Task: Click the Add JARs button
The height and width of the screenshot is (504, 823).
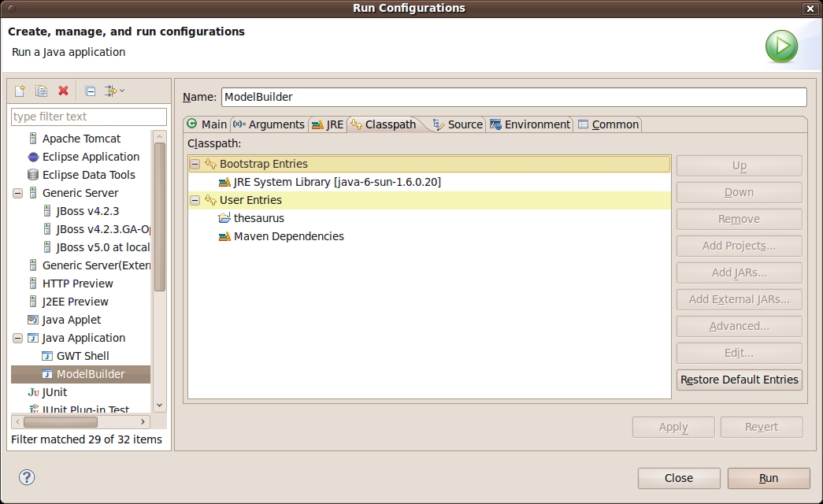Action: (739, 272)
